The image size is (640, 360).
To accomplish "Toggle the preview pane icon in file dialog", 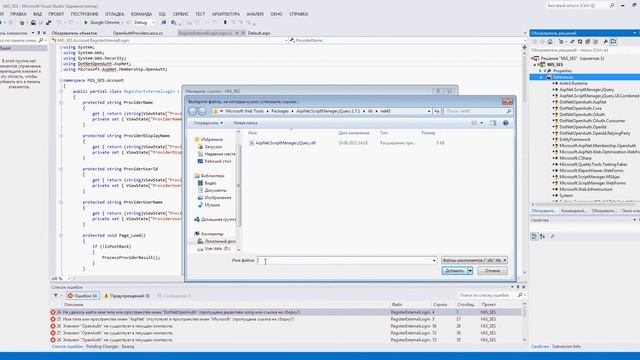I will coord(493,123).
